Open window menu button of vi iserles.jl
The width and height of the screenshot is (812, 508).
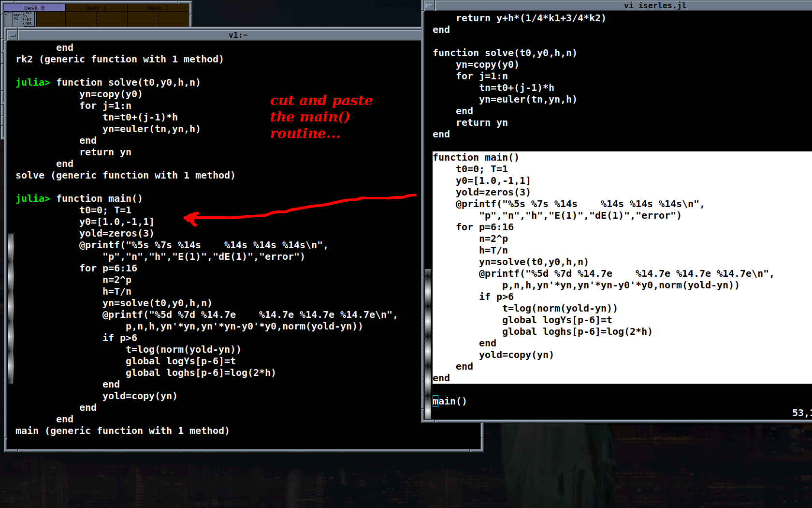pos(429,6)
